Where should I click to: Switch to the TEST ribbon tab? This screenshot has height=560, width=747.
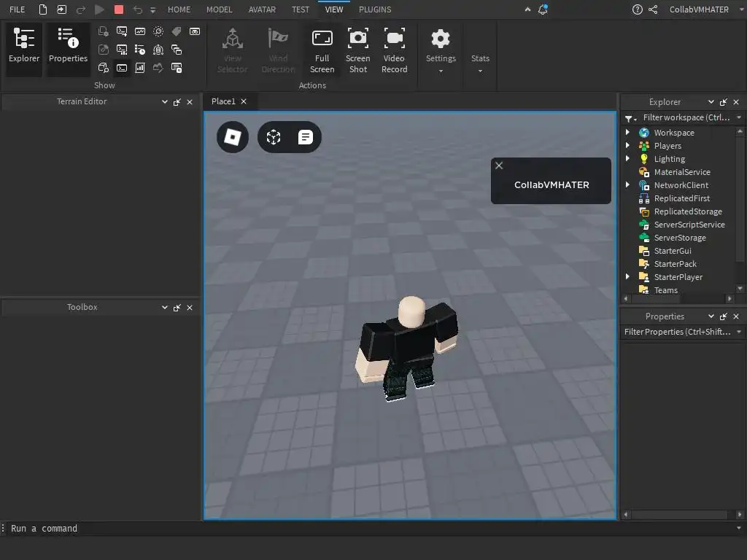coord(300,9)
